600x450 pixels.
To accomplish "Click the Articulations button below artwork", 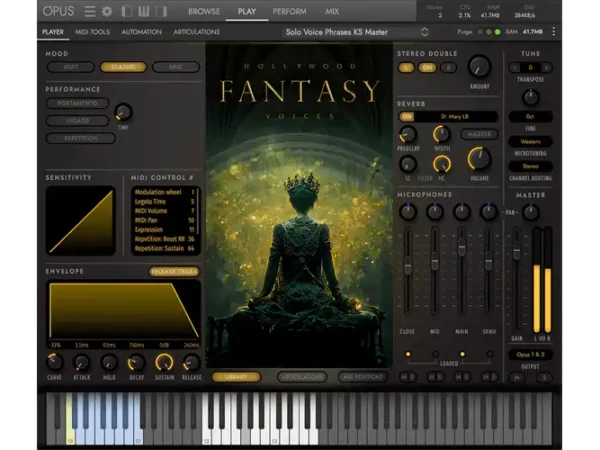I will pos(302,377).
